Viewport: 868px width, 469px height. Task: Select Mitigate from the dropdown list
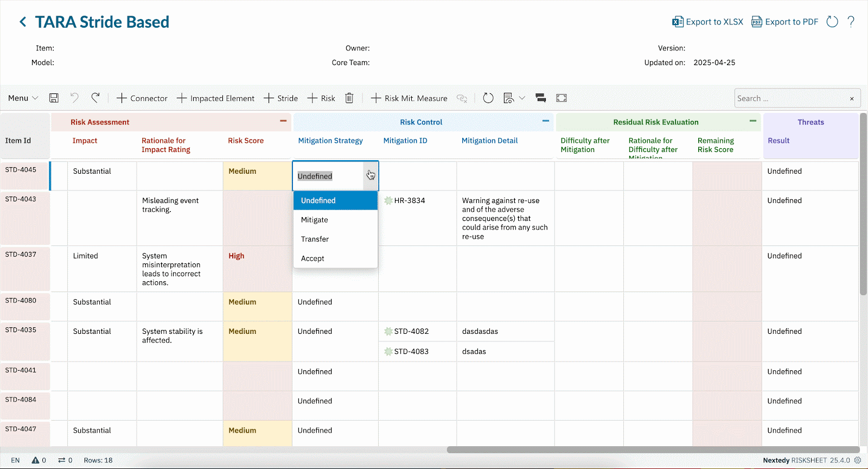315,220
